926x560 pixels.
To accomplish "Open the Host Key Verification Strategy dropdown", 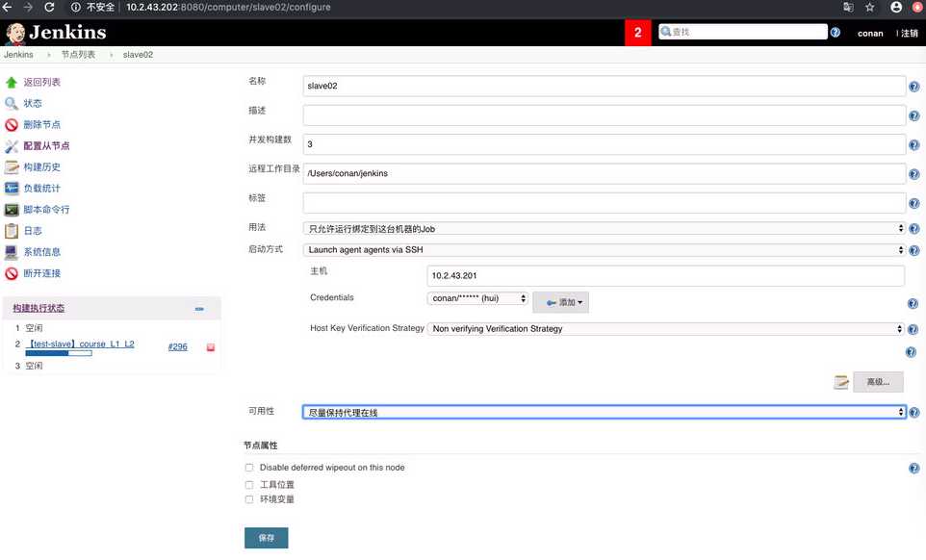I will (665, 329).
